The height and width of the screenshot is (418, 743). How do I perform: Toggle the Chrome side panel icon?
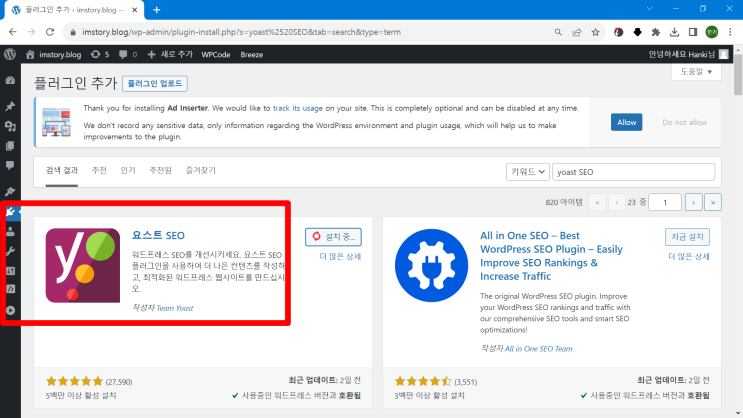coord(693,32)
